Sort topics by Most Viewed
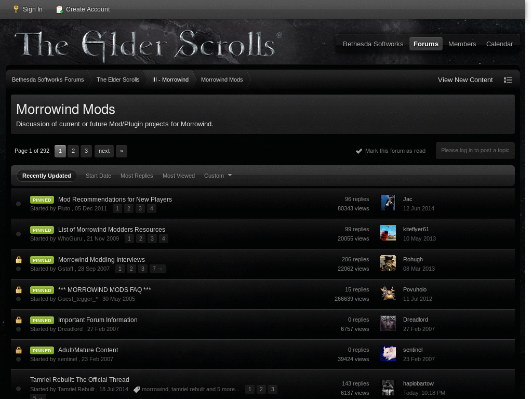532x399 pixels. coord(179,176)
